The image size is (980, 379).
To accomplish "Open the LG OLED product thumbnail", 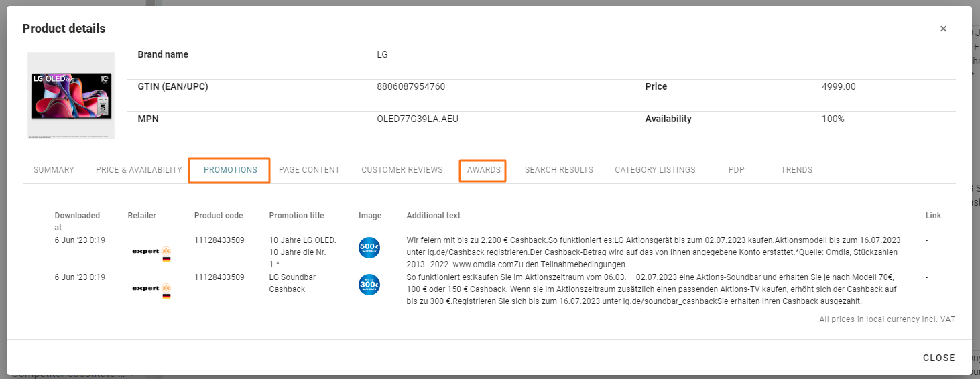I will pos(71,96).
